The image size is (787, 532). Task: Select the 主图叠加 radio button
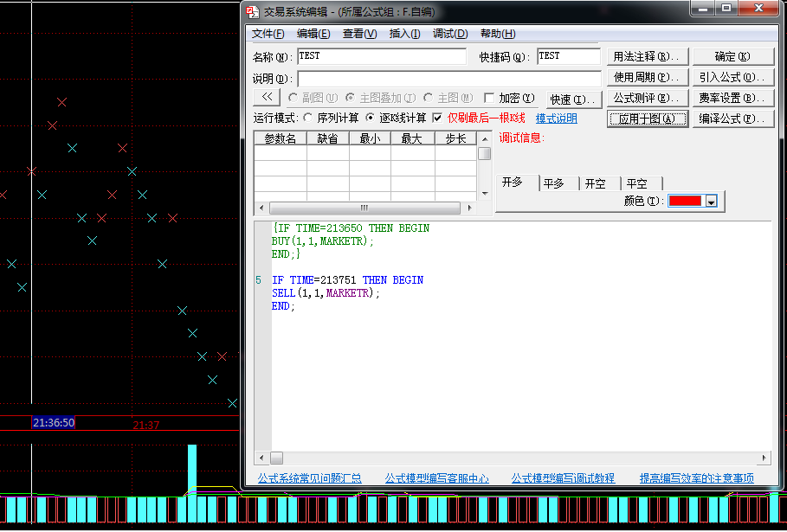pyautogui.click(x=350, y=97)
